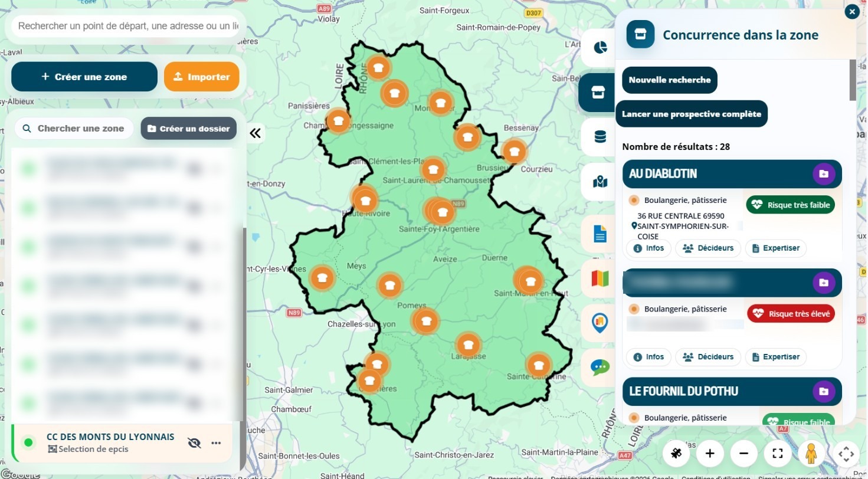Viewport: 868px width, 479px height.
Task: Start a Nouvelle recherche
Action: point(670,80)
